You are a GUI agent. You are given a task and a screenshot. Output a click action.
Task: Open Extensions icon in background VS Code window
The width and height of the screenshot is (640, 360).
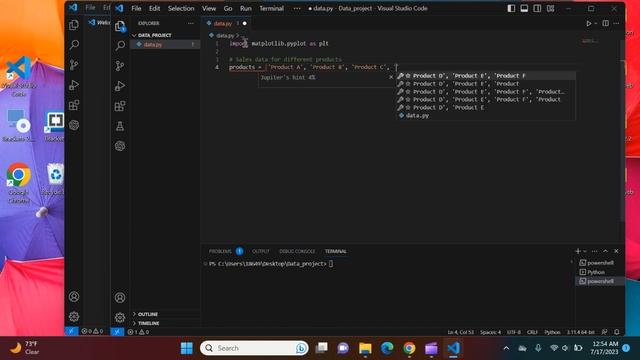coord(74,105)
